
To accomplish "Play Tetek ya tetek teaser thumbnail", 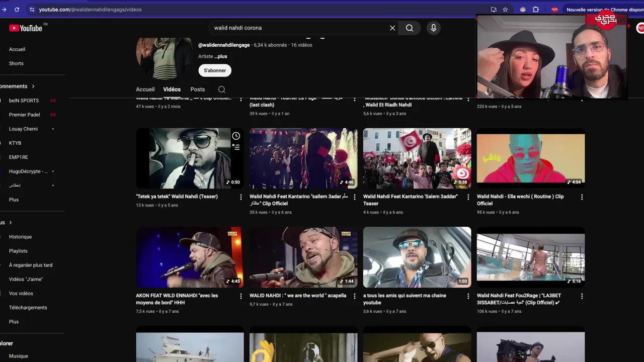I will tap(190, 158).
